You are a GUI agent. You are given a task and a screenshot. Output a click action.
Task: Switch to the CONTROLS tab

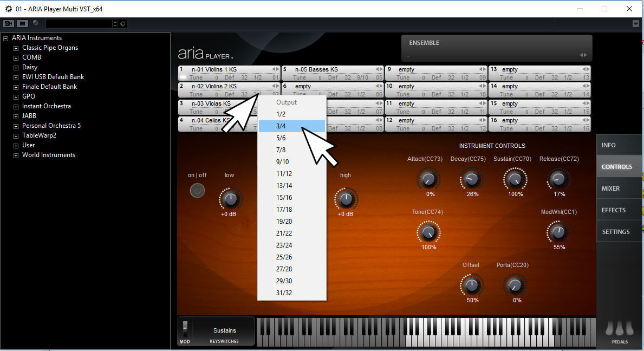point(619,167)
